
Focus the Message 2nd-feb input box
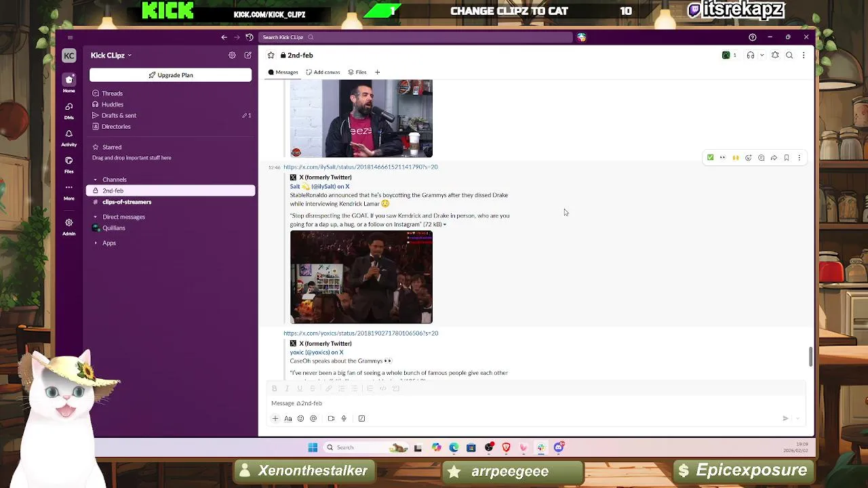(x=536, y=403)
